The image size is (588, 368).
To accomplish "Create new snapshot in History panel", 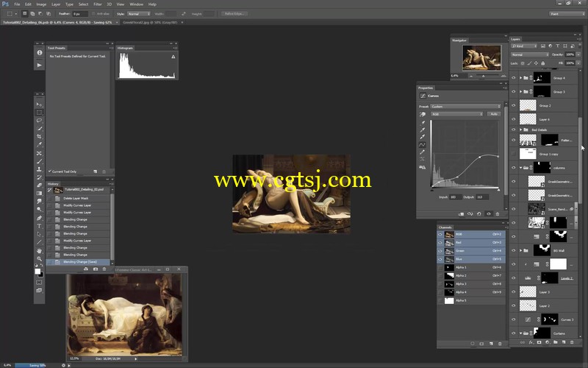I will click(96, 269).
